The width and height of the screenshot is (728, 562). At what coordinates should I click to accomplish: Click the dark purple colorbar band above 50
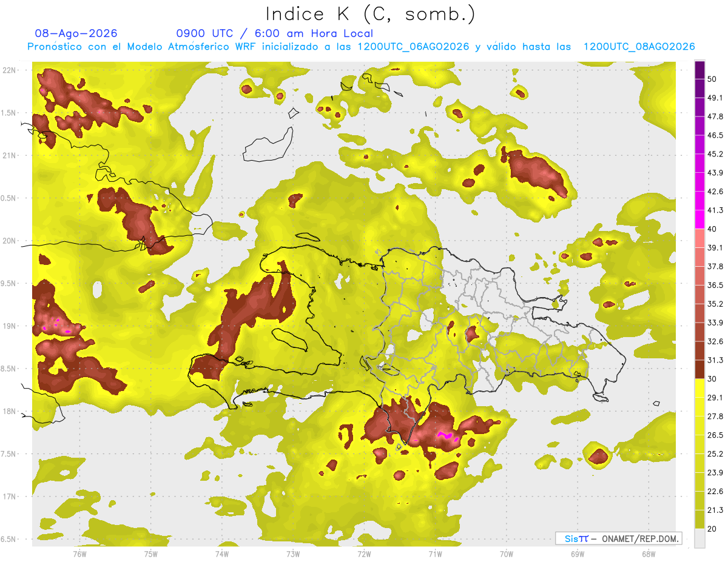(x=699, y=70)
